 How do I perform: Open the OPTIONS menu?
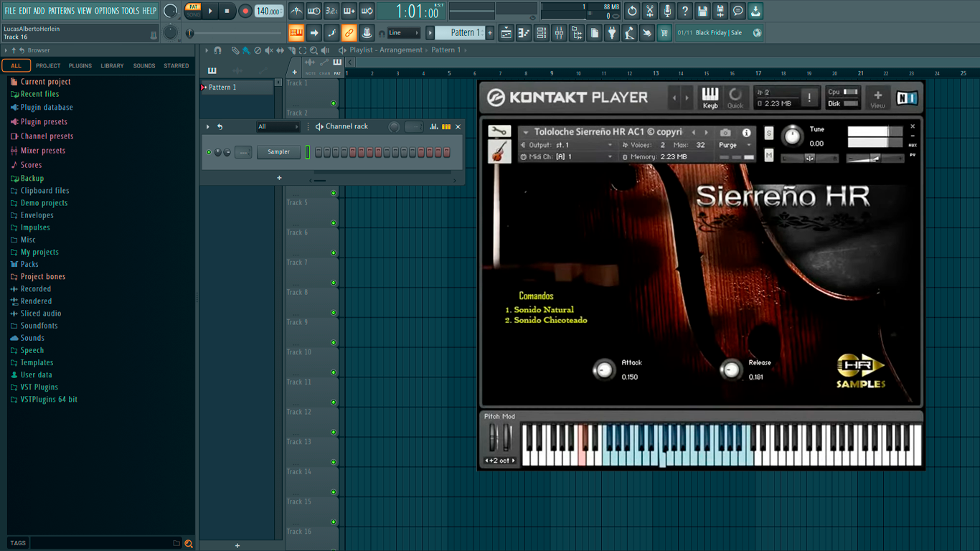(x=107, y=11)
